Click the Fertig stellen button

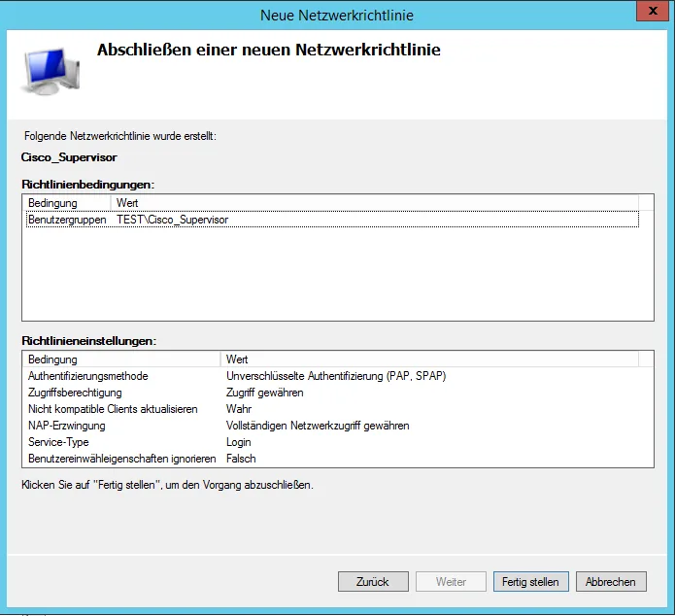tap(530, 582)
